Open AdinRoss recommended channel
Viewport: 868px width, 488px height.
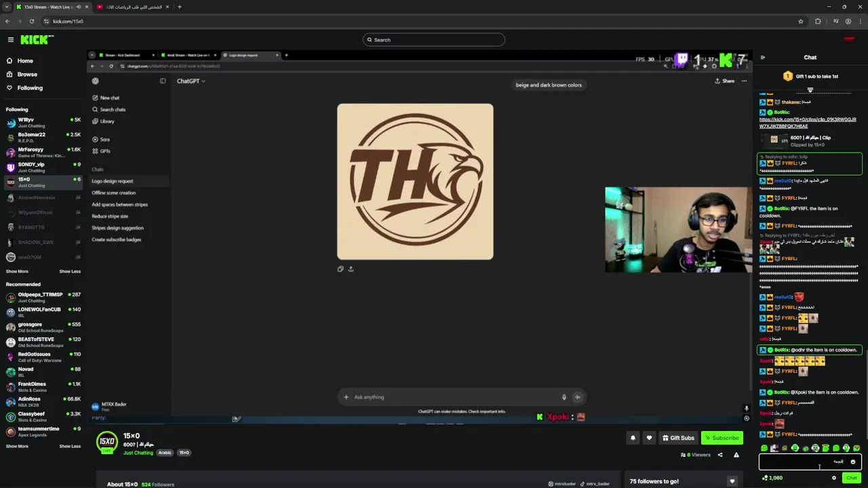tap(43, 402)
